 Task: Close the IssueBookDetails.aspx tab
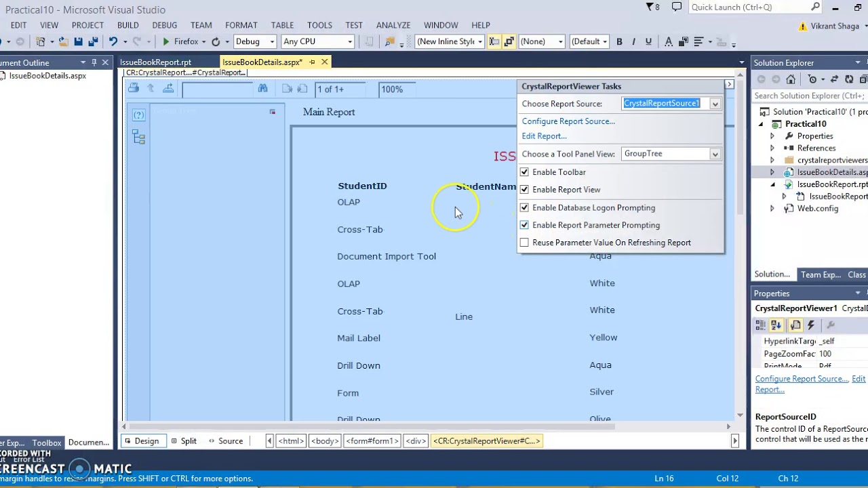324,62
